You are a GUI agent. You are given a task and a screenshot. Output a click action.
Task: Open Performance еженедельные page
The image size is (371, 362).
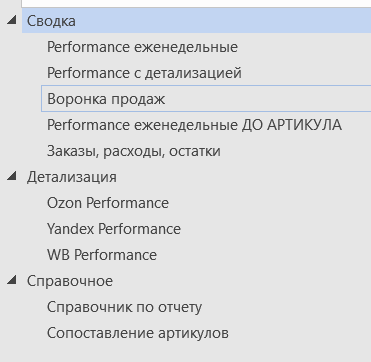[142, 47]
